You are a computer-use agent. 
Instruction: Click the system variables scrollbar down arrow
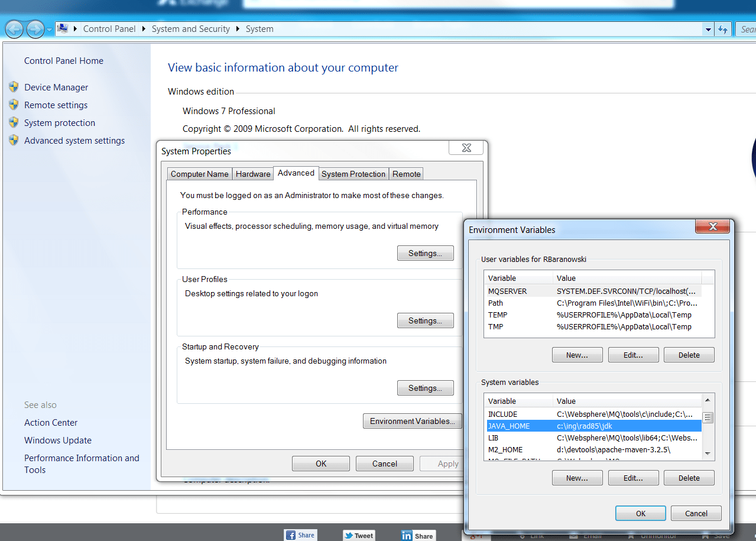click(x=708, y=453)
